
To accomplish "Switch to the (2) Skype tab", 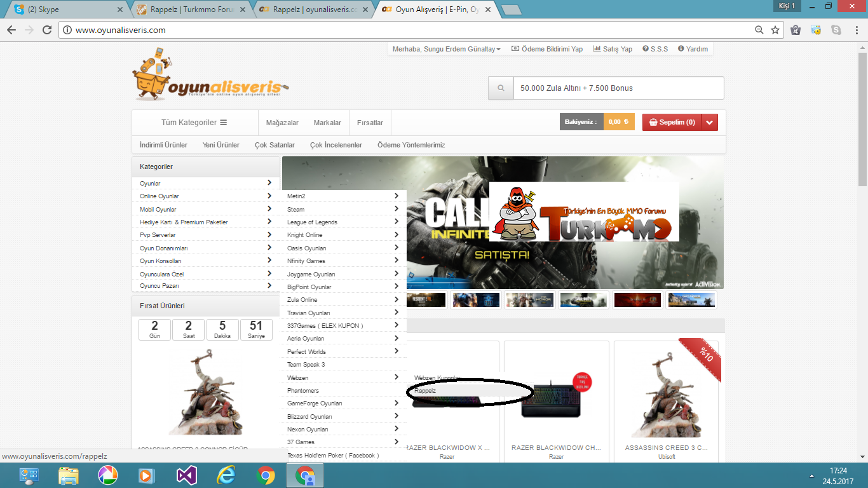I will pyautogui.click(x=69, y=10).
